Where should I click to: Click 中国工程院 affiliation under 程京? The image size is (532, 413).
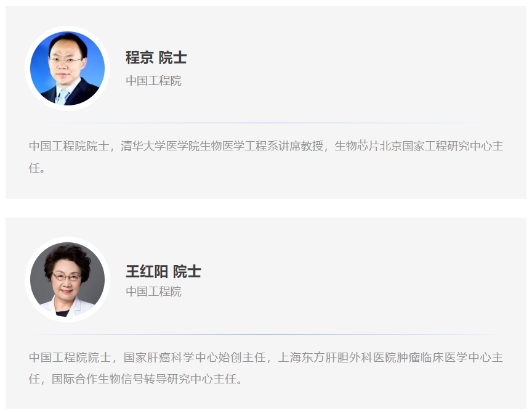[x=154, y=81]
